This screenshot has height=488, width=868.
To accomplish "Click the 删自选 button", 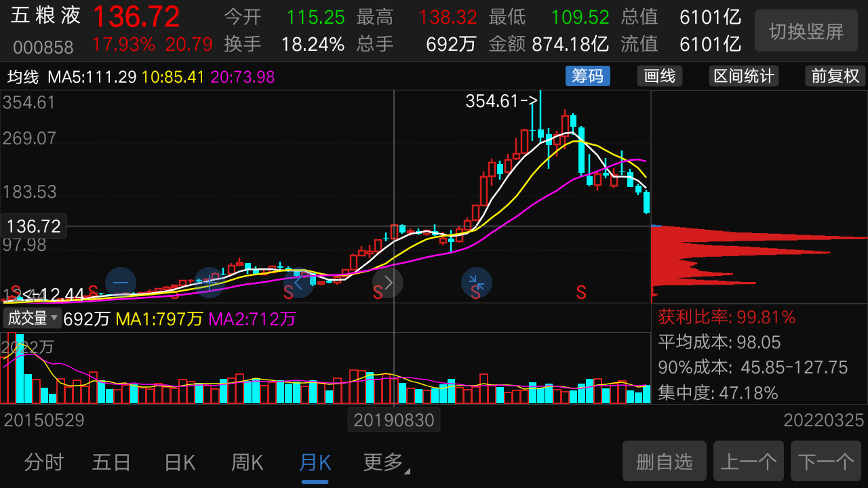I will [x=665, y=462].
